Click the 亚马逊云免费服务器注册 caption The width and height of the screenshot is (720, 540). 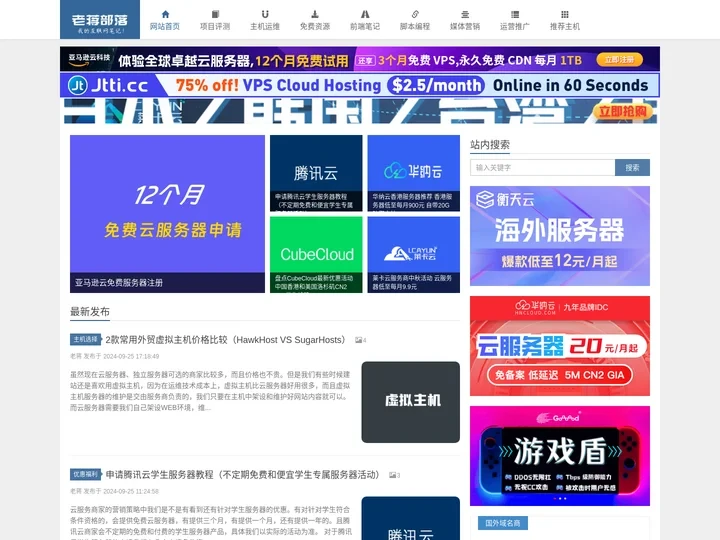coord(119,282)
